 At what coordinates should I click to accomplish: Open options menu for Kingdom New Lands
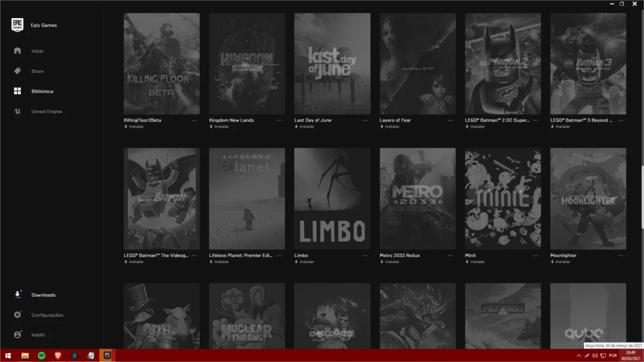click(x=280, y=121)
